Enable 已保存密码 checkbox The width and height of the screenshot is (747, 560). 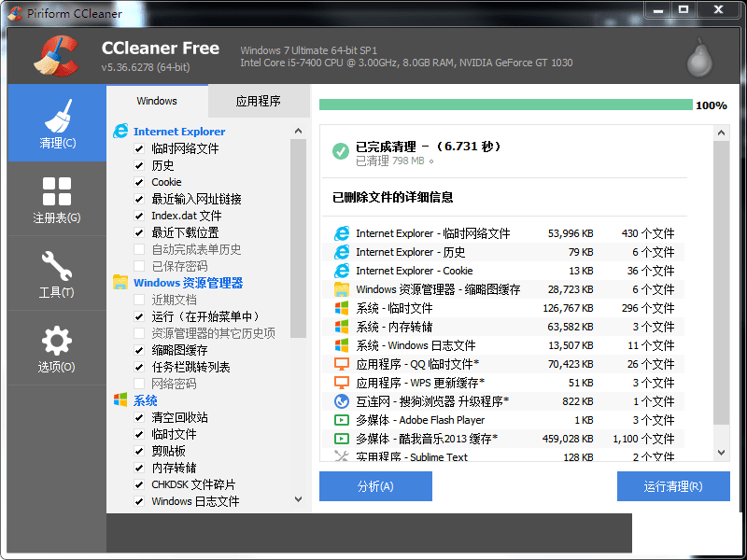(x=139, y=266)
